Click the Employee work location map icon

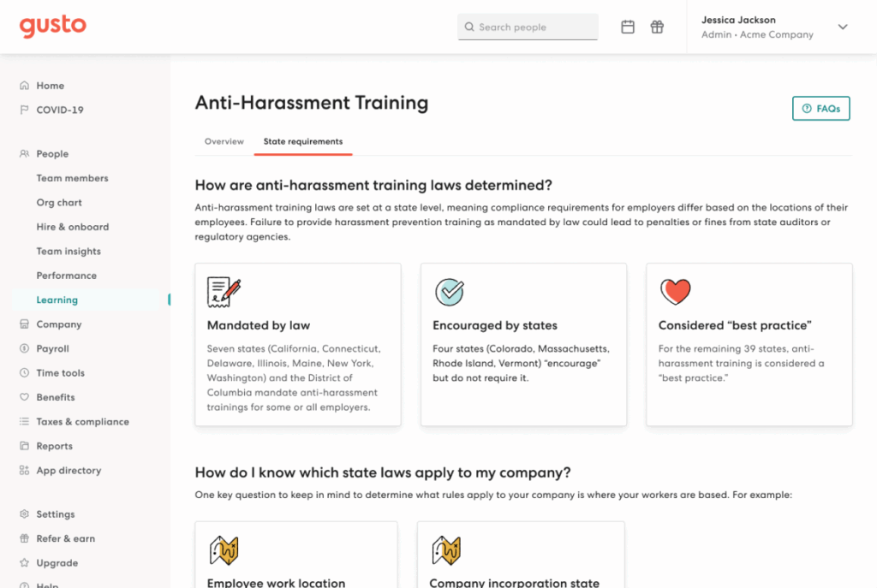point(224,550)
